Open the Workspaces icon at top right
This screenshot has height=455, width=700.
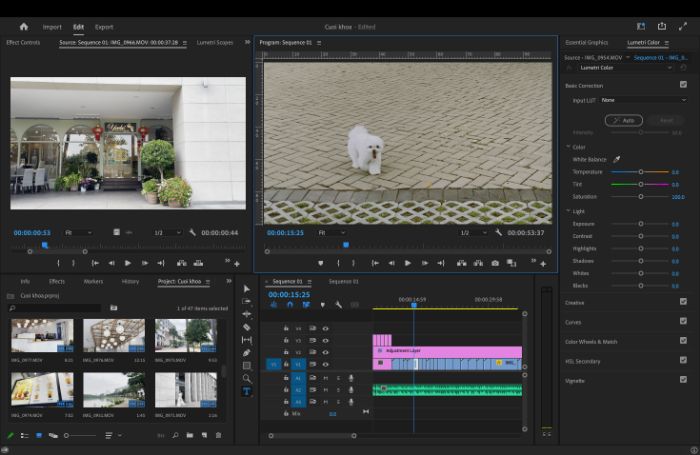[x=641, y=27]
